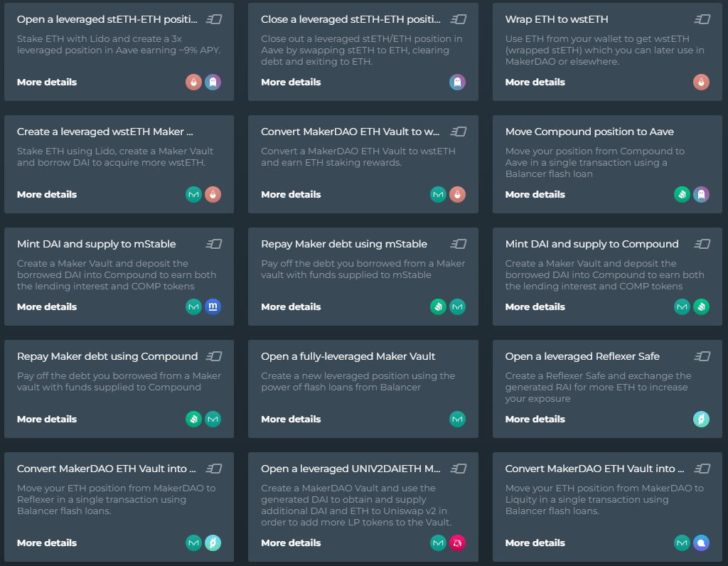
Task: Select 'Move Compound position to Aave' title
Action: tap(589, 132)
